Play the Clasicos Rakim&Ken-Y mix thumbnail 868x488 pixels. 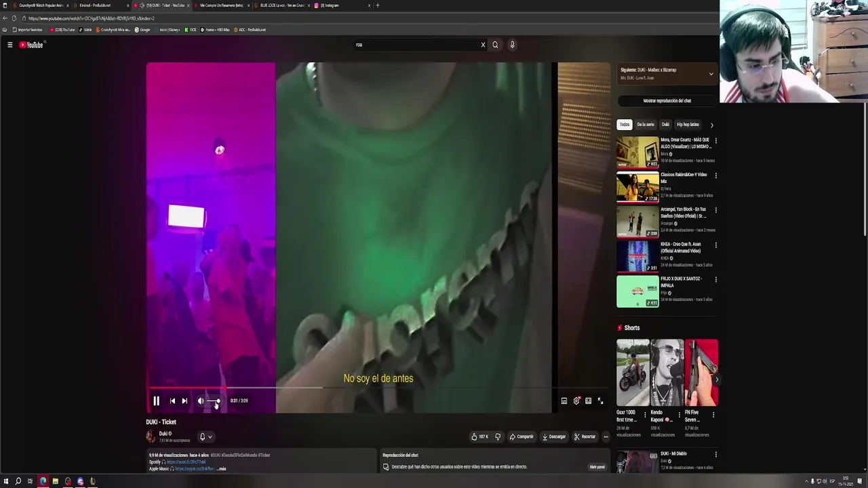[x=637, y=187]
